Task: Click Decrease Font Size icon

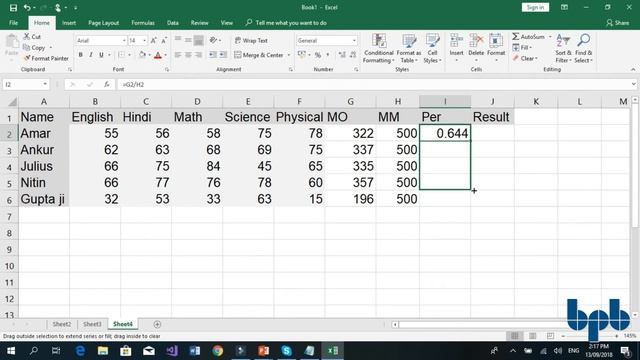Action: coord(164,40)
